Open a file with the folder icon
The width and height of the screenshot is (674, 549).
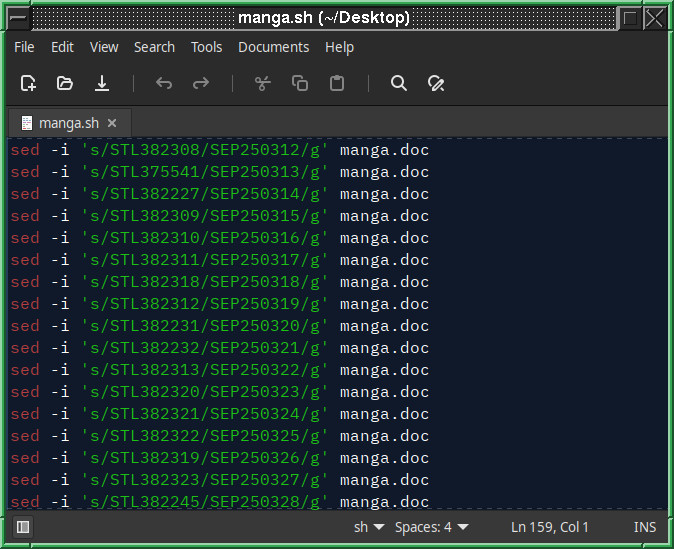tap(65, 83)
